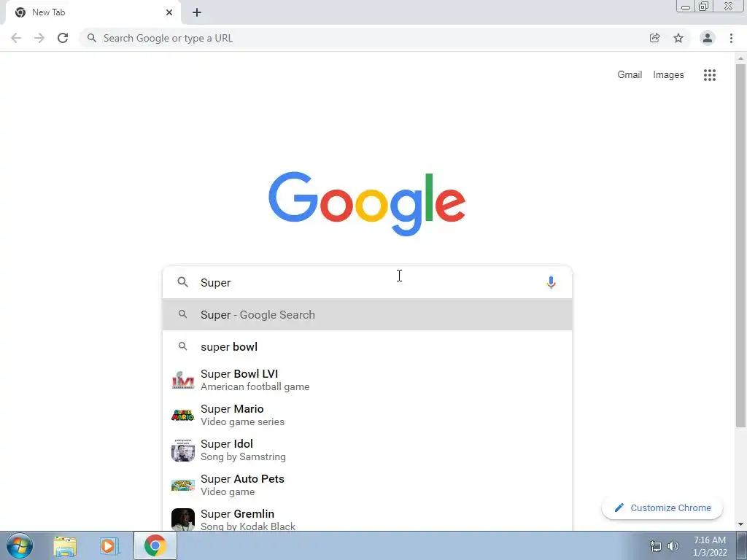Close the New Tab tab

point(169,12)
